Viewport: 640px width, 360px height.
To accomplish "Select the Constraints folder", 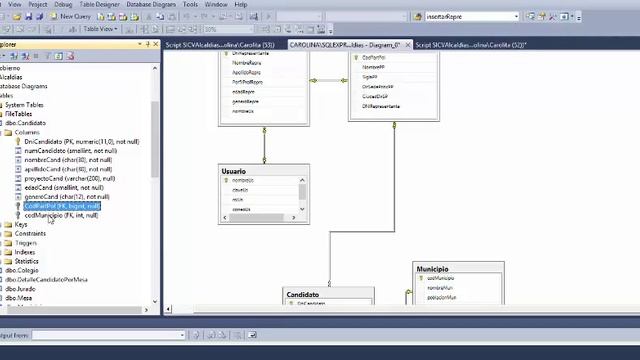I will click(x=30, y=233).
